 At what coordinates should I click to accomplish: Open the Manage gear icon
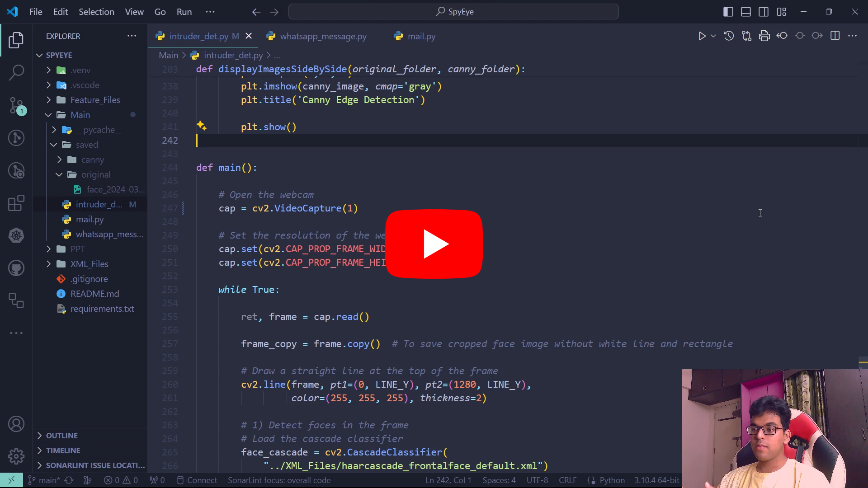(x=16, y=456)
